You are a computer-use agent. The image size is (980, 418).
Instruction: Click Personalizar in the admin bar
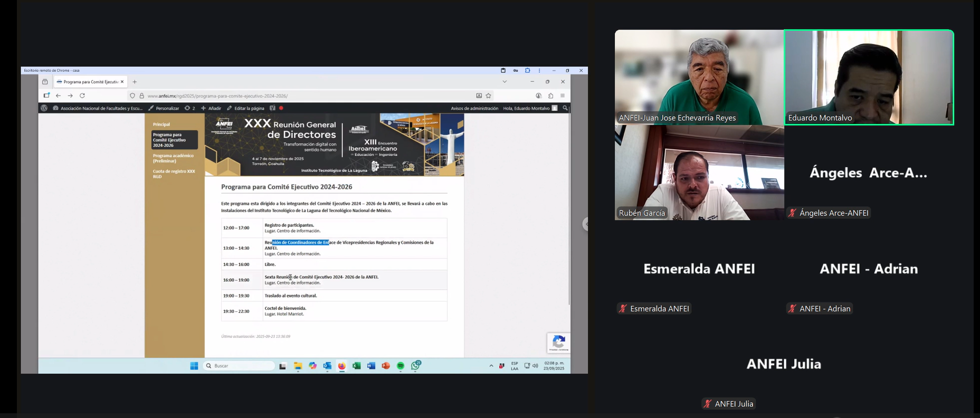(164, 108)
